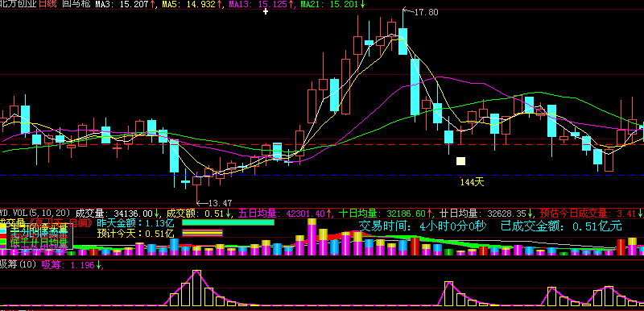
Task: Select the white crosshair marker at top
Action: coord(266,11)
